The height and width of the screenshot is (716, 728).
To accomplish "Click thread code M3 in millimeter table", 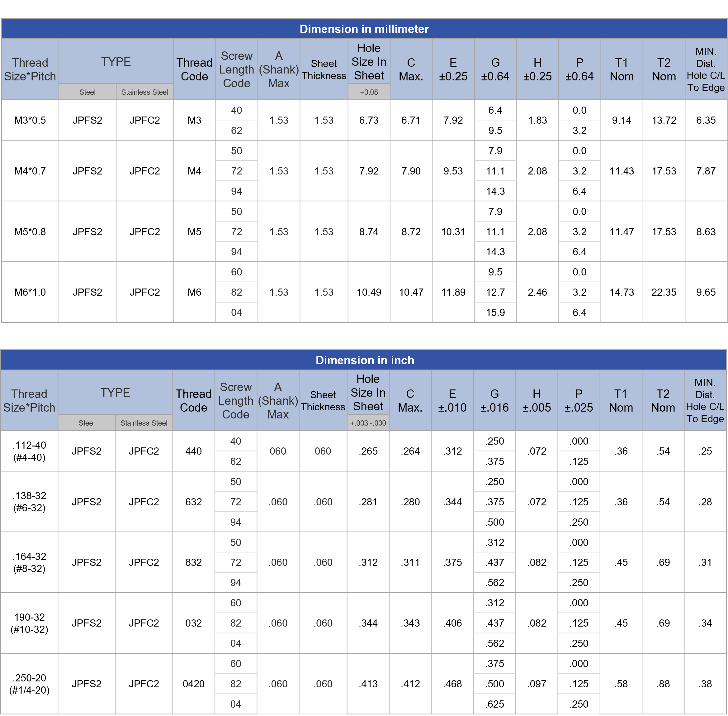I will point(194,120).
